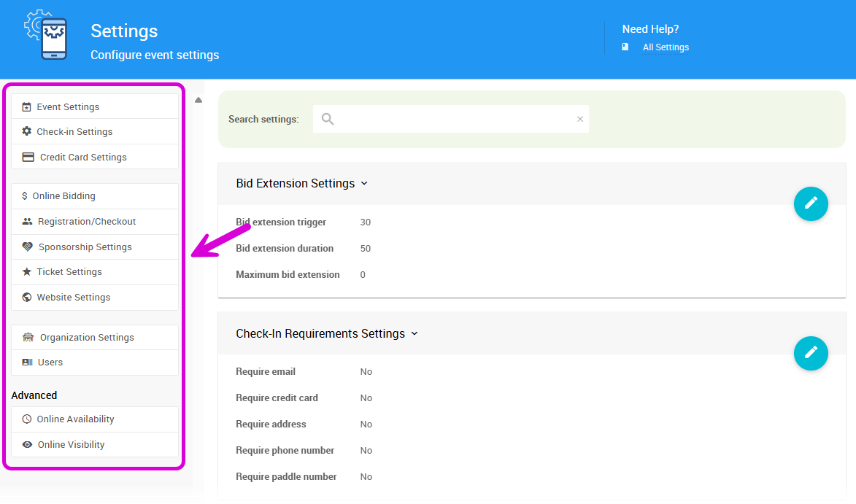Open Organization Settings from the sidebar
856x504 pixels.
tap(86, 337)
